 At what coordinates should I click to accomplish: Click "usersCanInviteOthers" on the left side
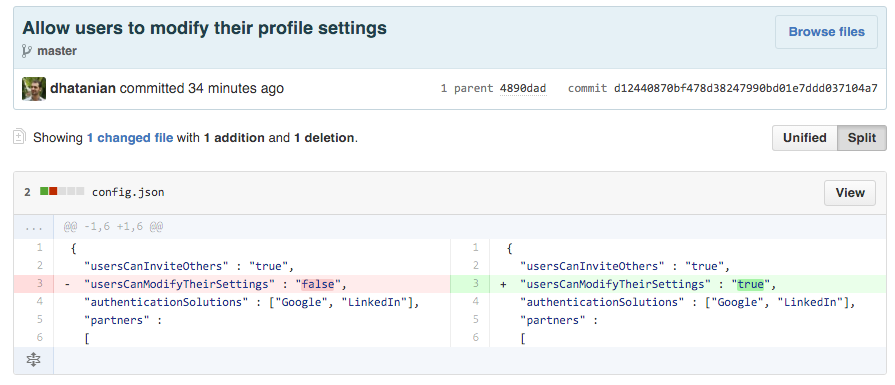[156, 266]
